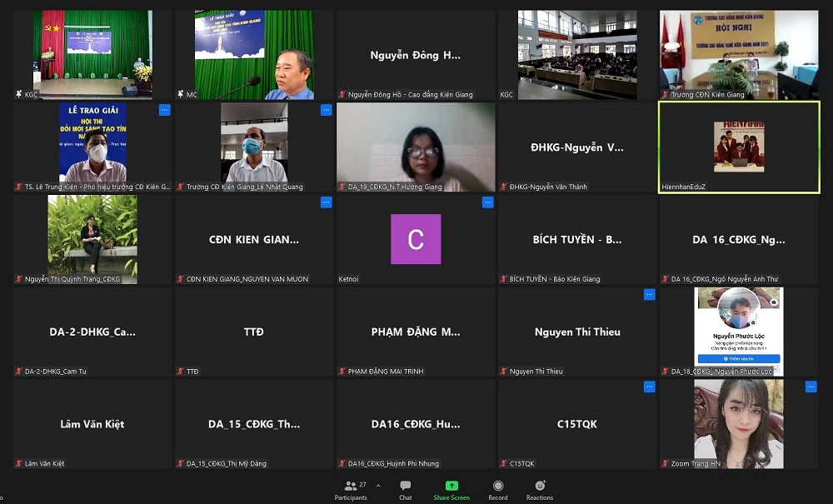
Task: Click the PHẠM ĐẶNG MAI TRINH name label
Action: (x=392, y=372)
